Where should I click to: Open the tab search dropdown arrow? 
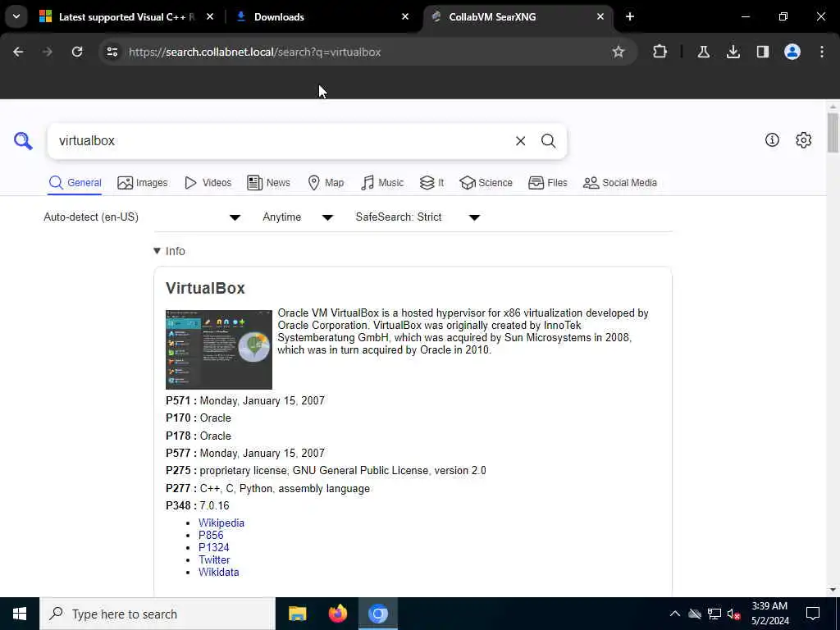tap(16, 16)
